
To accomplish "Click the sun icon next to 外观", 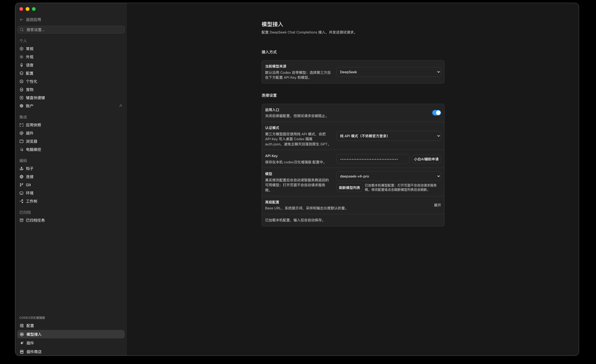I will click(x=22, y=57).
